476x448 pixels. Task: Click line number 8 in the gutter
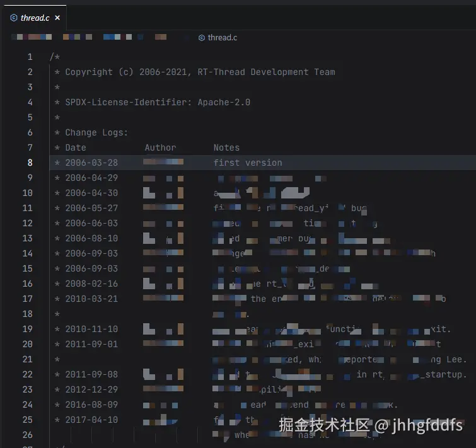coord(30,163)
